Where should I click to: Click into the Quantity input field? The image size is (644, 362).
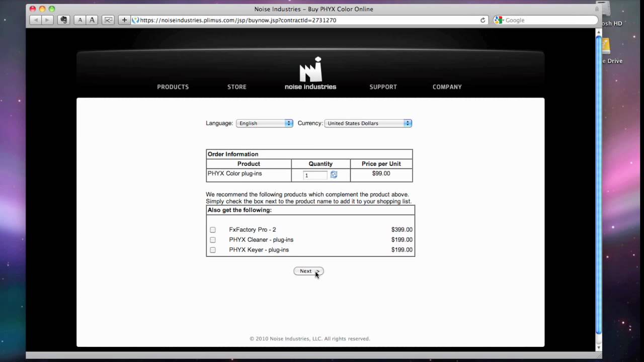pyautogui.click(x=315, y=175)
